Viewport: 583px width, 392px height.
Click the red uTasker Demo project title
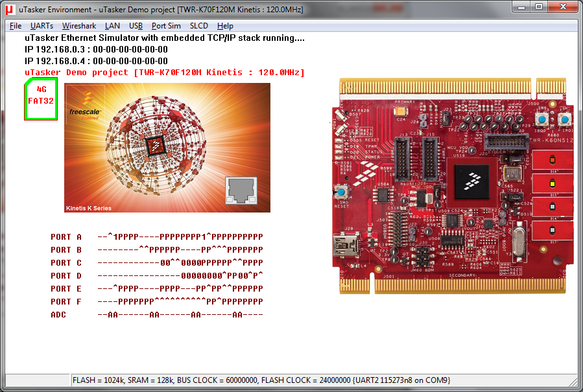click(x=164, y=73)
